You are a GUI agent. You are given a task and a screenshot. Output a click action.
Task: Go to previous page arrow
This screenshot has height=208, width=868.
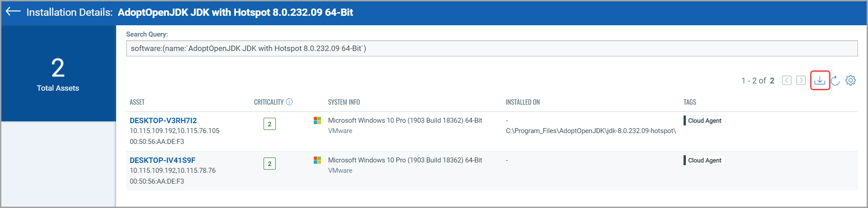[x=787, y=80]
